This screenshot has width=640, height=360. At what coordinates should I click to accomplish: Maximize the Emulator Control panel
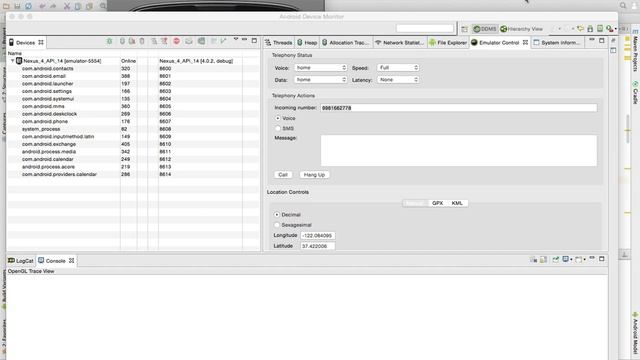coord(602,40)
